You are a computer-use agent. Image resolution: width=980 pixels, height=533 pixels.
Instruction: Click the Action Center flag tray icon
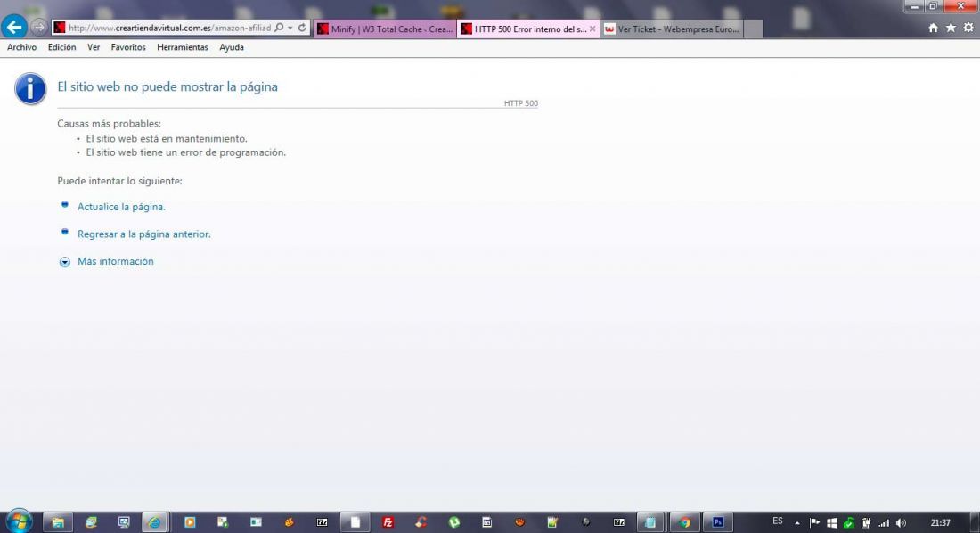click(x=814, y=523)
